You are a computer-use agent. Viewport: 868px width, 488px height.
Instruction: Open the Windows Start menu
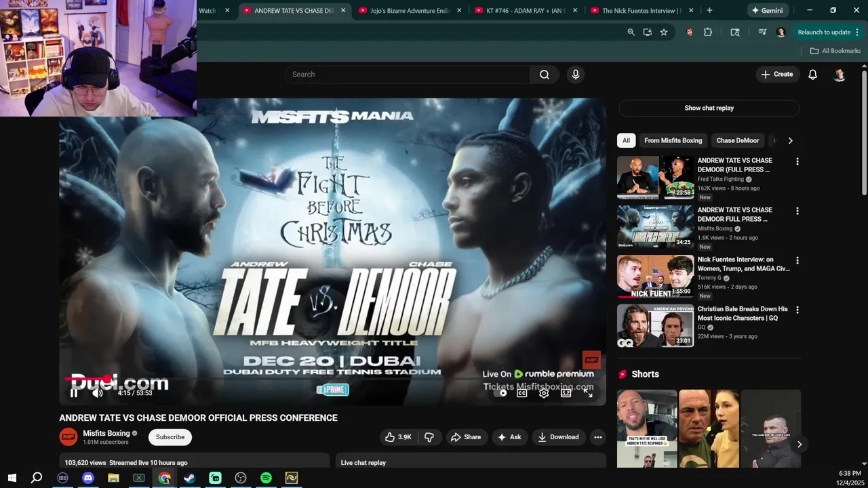pyautogui.click(x=12, y=478)
